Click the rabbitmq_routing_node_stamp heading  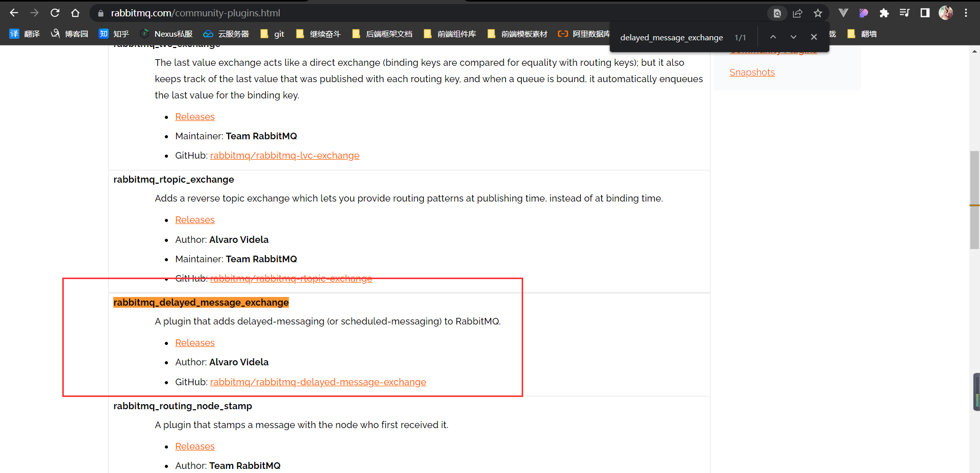[183, 406]
